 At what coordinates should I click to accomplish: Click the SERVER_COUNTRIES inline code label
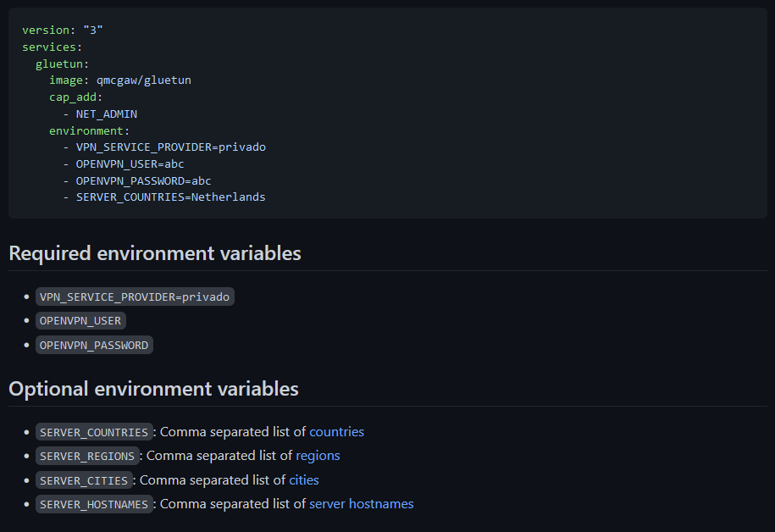coord(94,432)
